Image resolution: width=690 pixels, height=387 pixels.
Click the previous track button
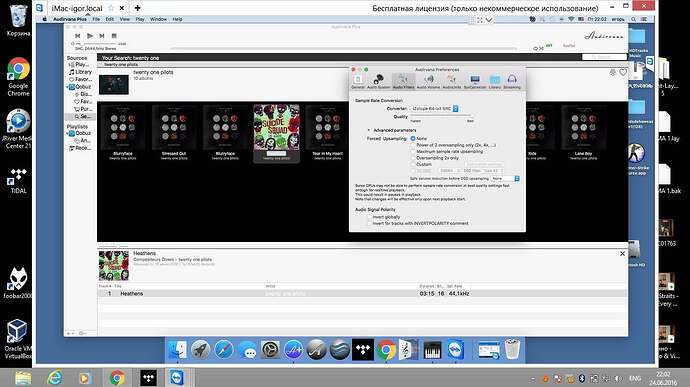77,36
